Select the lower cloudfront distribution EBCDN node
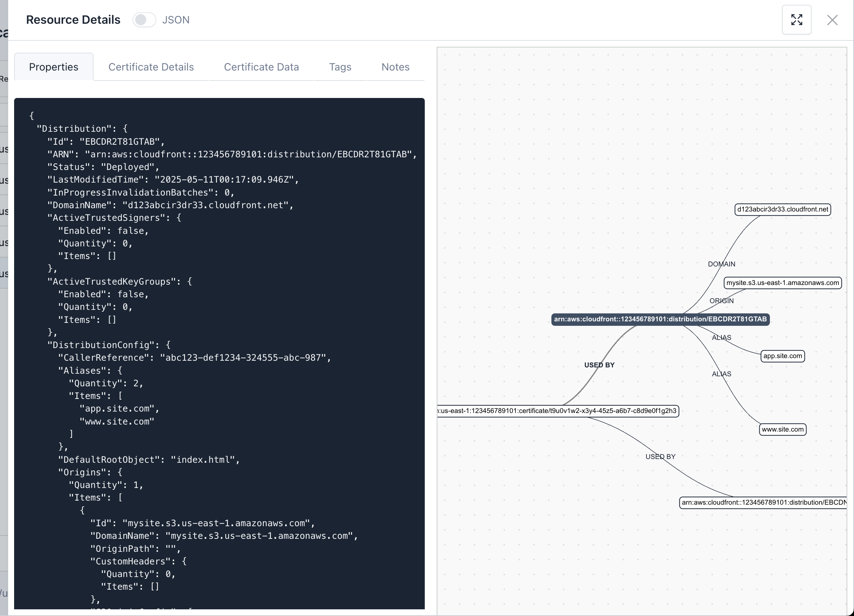The height and width of the screenshot is (616, 854). point(763,502)
